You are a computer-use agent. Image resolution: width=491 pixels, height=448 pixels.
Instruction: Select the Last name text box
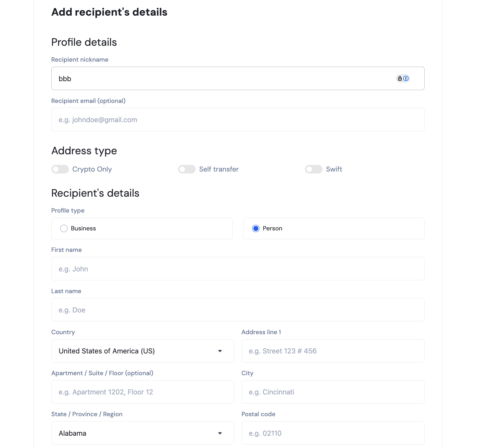(x=238, y=310)
